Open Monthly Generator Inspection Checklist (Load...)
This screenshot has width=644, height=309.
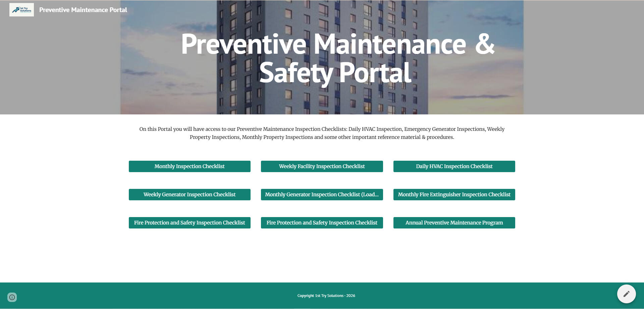322,195
